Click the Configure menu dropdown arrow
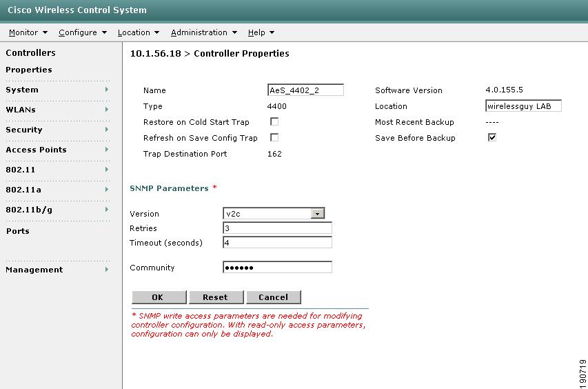588x389 pixels. (104, 32)
